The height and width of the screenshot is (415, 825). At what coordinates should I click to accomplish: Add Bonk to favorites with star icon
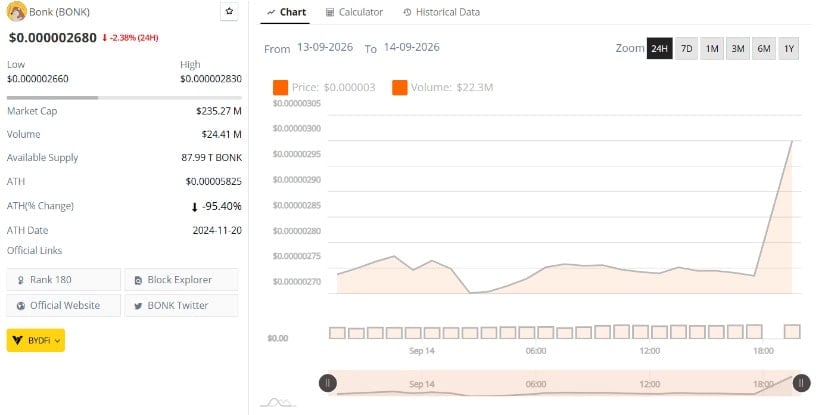tap(229, 12)
